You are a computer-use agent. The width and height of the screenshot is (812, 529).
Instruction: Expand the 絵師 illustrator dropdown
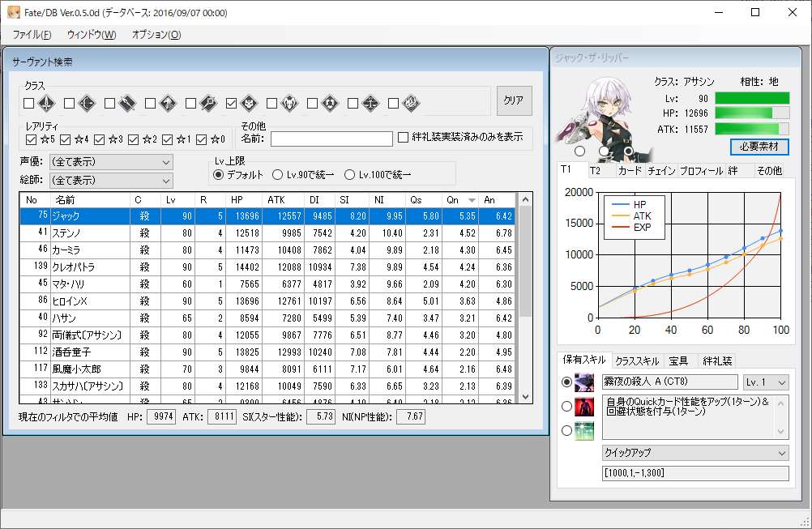(x=110, y=180)
